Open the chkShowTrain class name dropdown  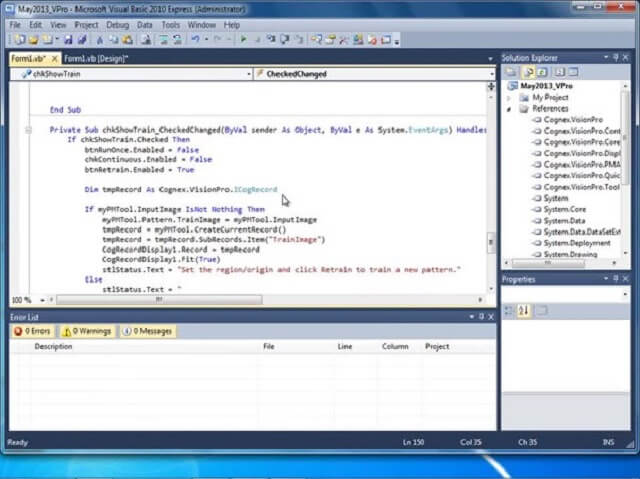(249, 74)
